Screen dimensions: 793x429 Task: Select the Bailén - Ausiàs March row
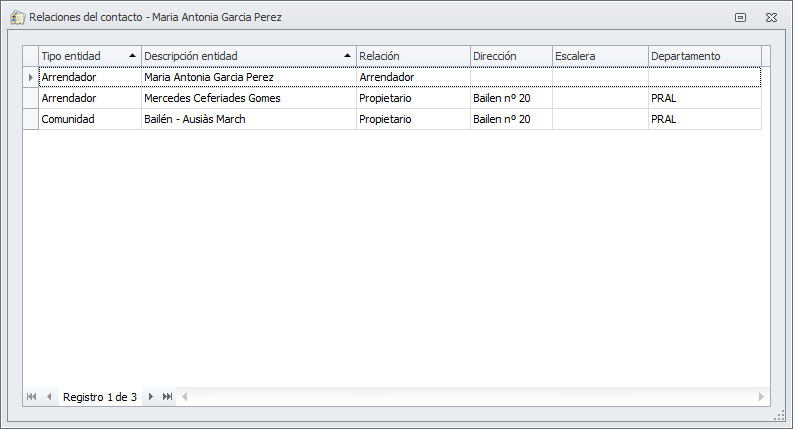click(195, 119)
